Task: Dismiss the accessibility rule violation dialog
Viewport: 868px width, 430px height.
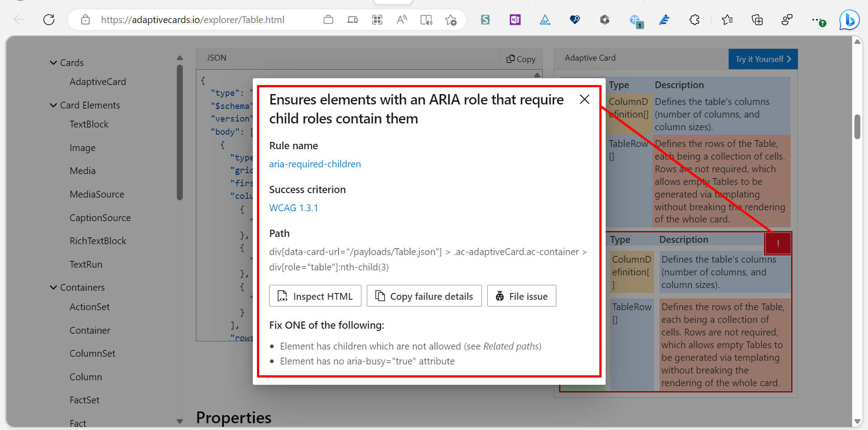Action: tap(584, 99)
